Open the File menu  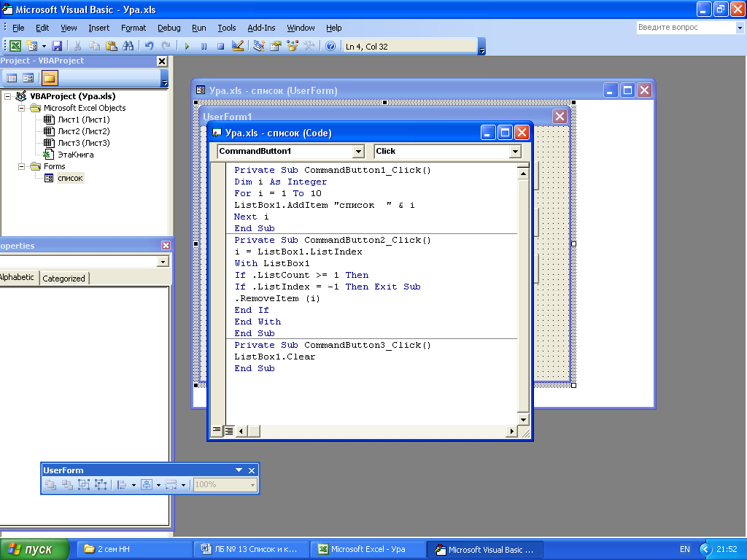coord(18,28)
